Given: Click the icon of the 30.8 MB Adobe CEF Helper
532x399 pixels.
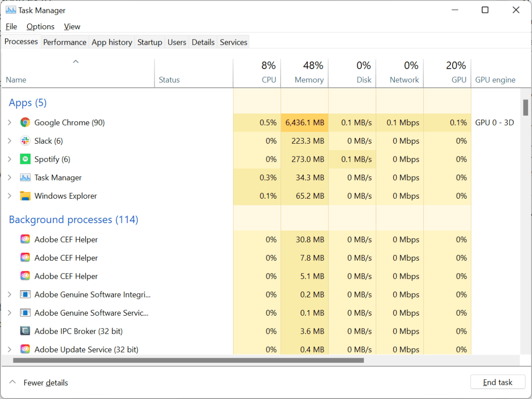Looking at the screenshot, I should pos(25,239).
